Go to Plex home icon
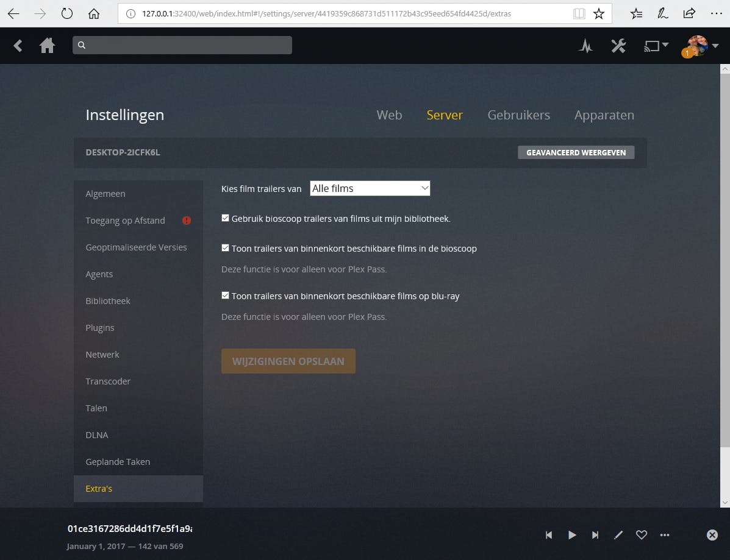Viewport: 730px width, 560px height. pyautogui.click(x=47, y=46)
